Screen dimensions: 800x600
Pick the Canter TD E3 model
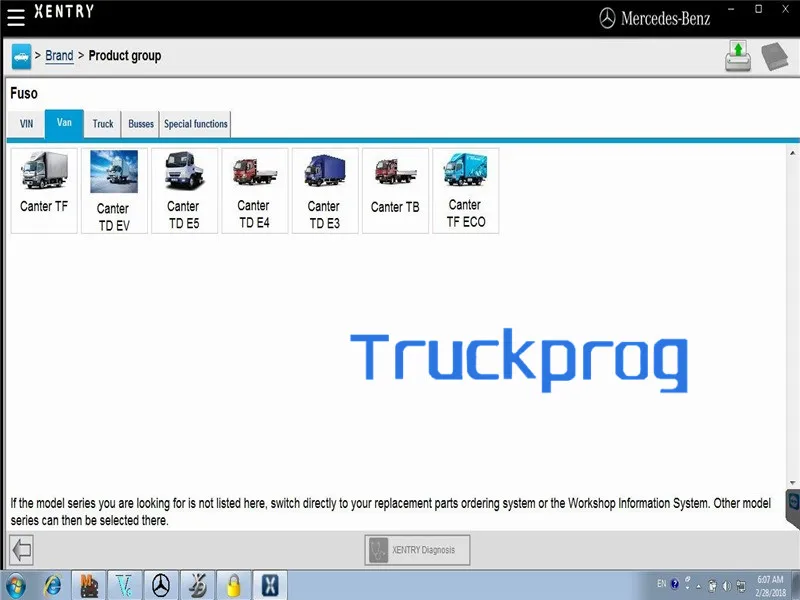[324, 191]
